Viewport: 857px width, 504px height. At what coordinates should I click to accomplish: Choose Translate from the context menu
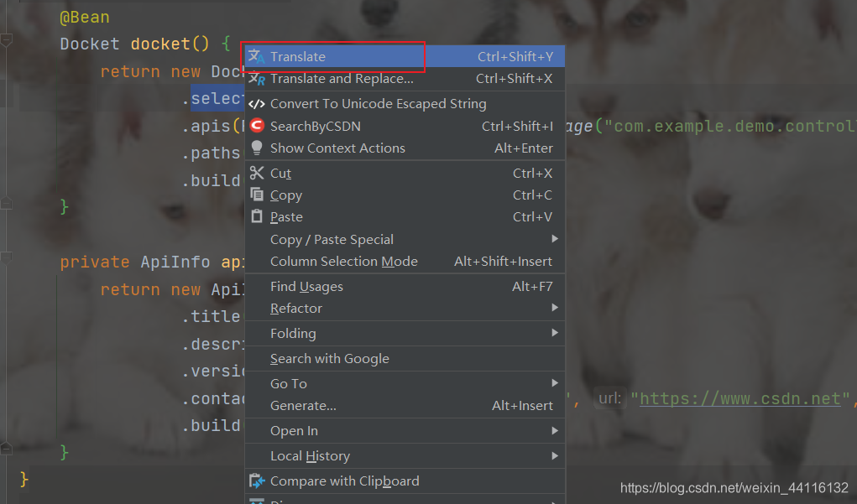[x=405, y=56]
